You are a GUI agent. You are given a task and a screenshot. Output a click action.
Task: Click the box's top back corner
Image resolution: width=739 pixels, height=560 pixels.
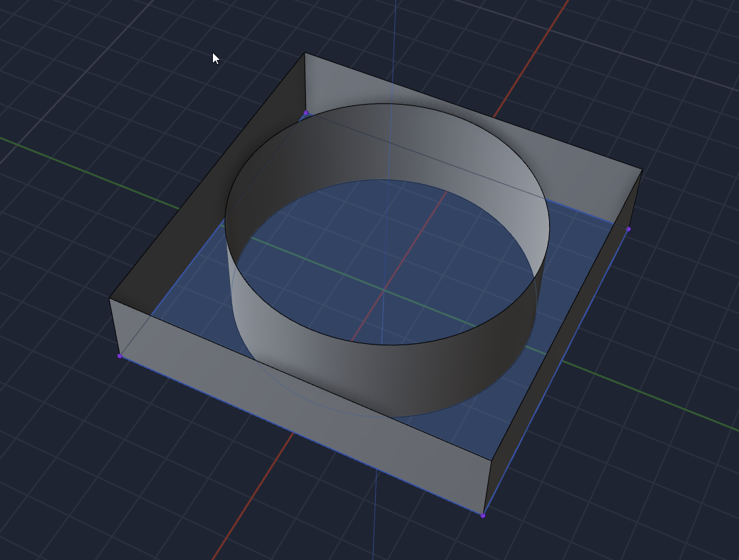305,53
